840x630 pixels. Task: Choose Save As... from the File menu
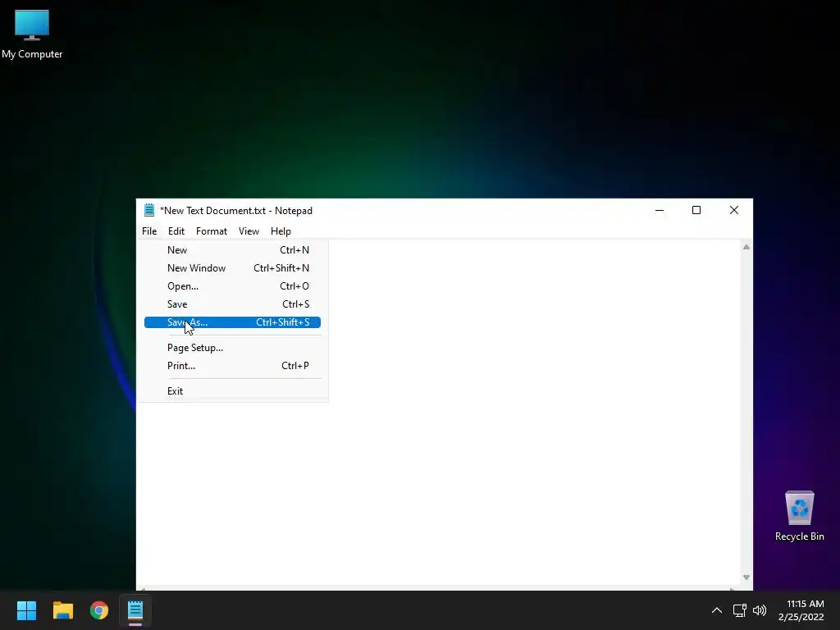click(x=232, y=322)
